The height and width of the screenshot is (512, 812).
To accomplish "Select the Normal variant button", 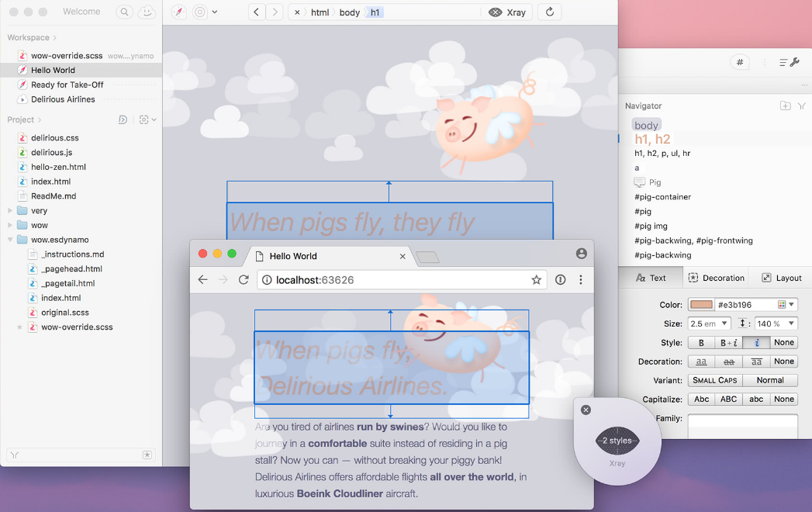I will coord(770,380).
